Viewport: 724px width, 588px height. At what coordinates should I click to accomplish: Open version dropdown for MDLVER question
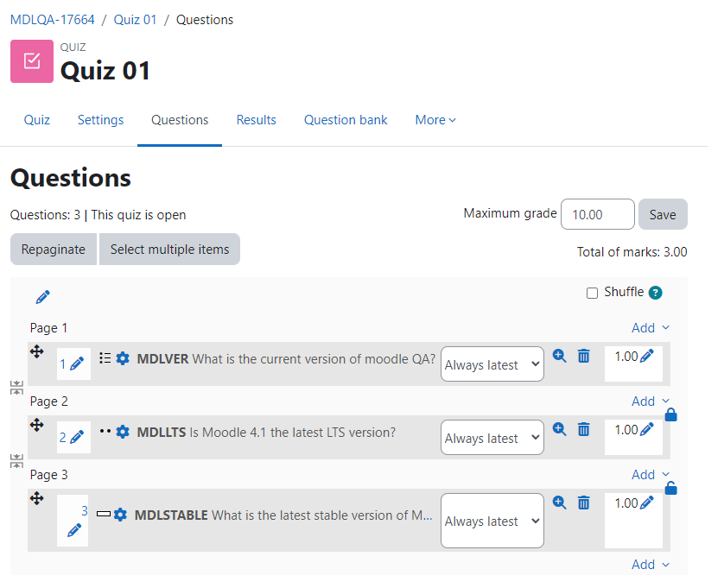[492, 364]
